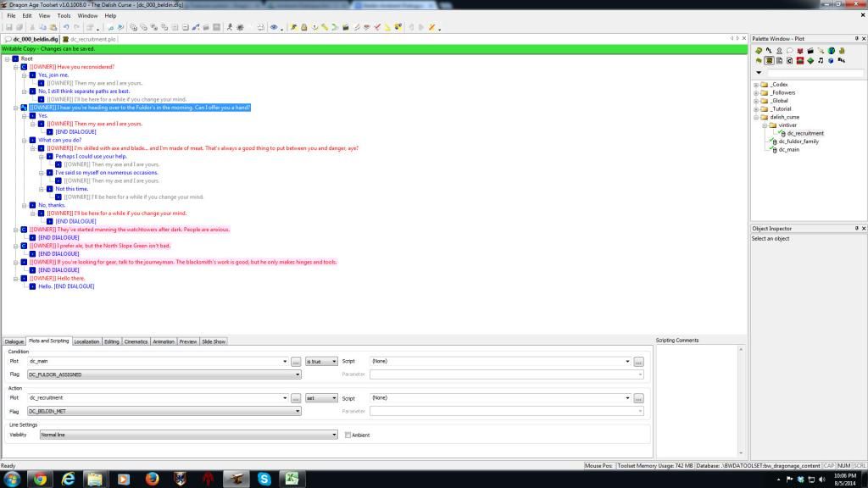Open Google Chrome from the taskbar
Viewport: 868px width, 488px height.
point(40,479)
